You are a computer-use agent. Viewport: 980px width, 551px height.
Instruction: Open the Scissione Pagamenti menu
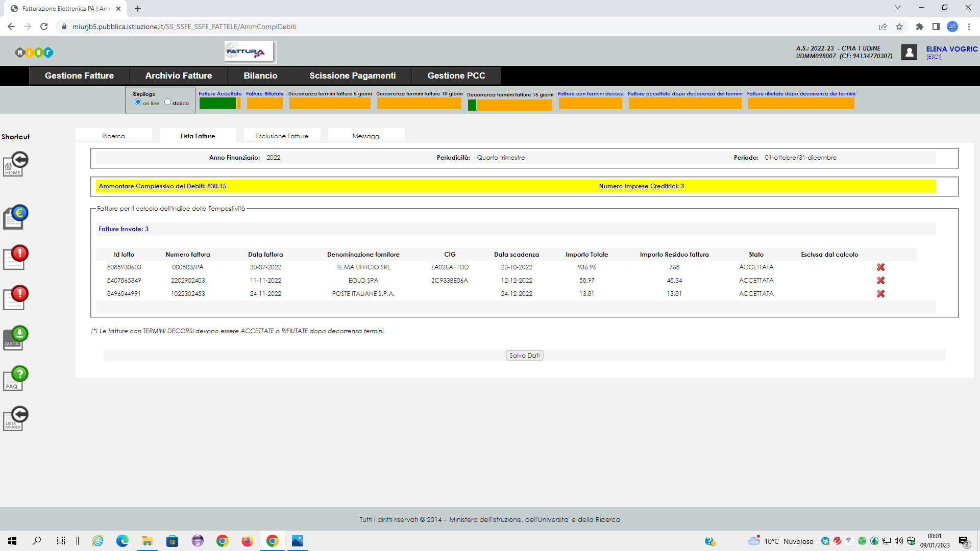coord(352,76)
